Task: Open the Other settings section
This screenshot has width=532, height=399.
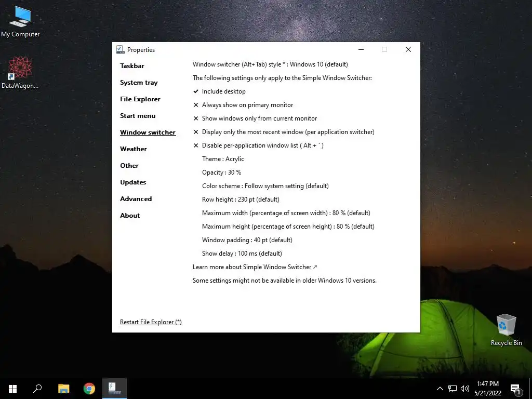Action: (x=129, y=166)
